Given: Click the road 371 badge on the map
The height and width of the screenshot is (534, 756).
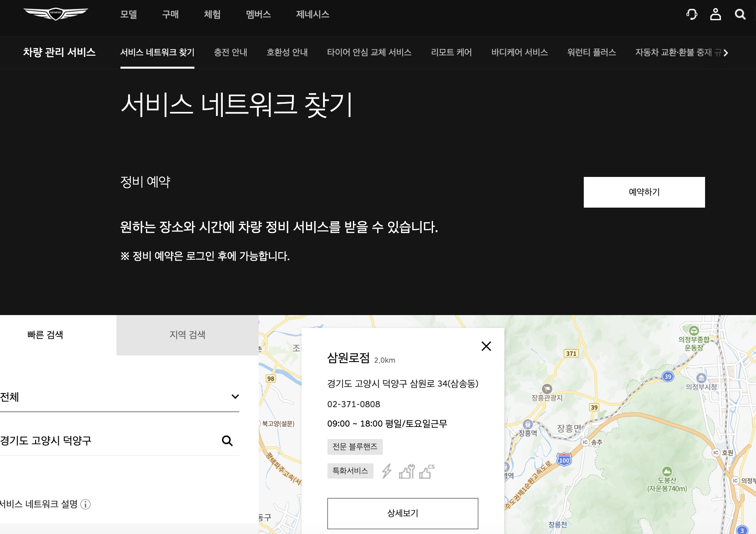Looking at the screenshot, I should 571,353.
